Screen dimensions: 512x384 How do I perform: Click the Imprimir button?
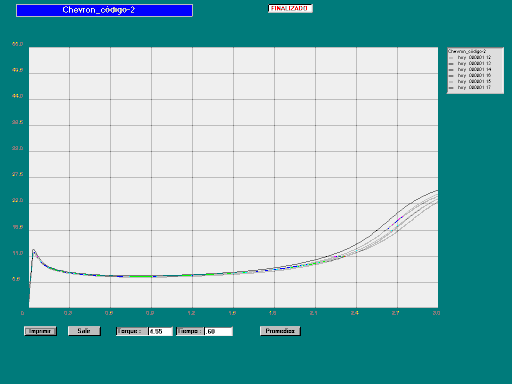(40, 331)
